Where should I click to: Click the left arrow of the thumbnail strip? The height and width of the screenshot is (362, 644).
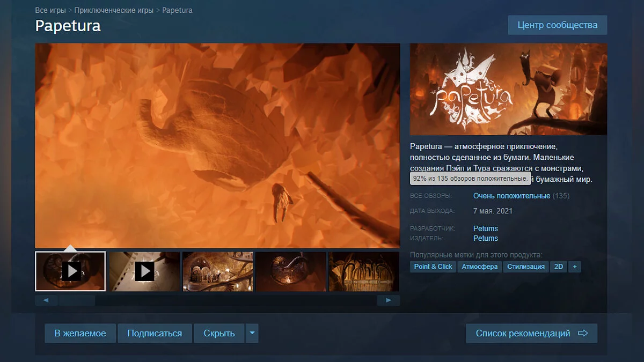[x=47, y=300]
